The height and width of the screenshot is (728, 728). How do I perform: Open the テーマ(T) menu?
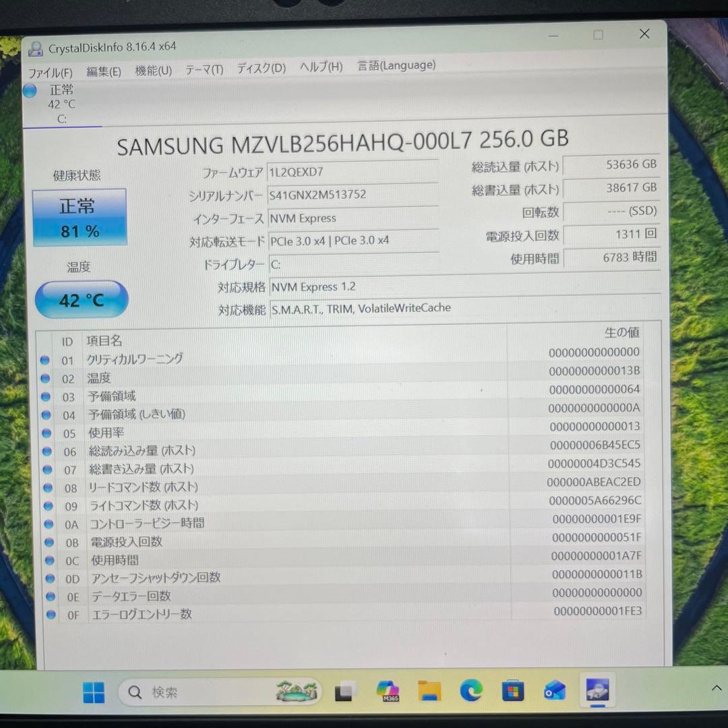click(204, 69)
